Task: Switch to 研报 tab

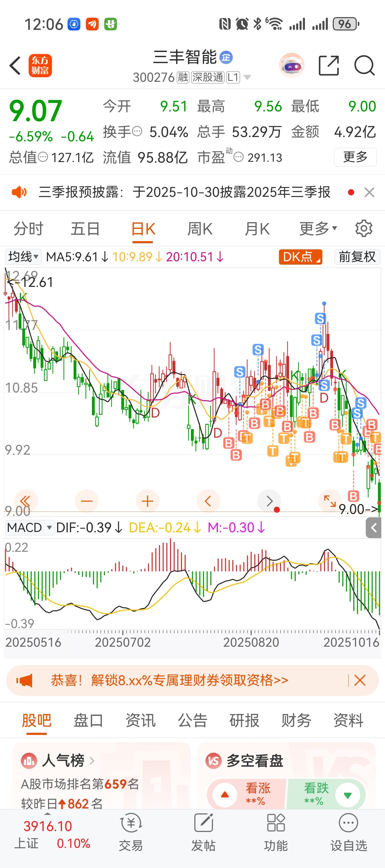Action: pyautogui.click(x=244, y=720)
